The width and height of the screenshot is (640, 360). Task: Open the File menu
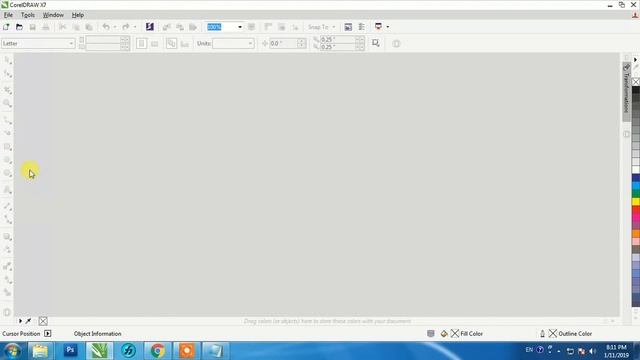[8, 15]
